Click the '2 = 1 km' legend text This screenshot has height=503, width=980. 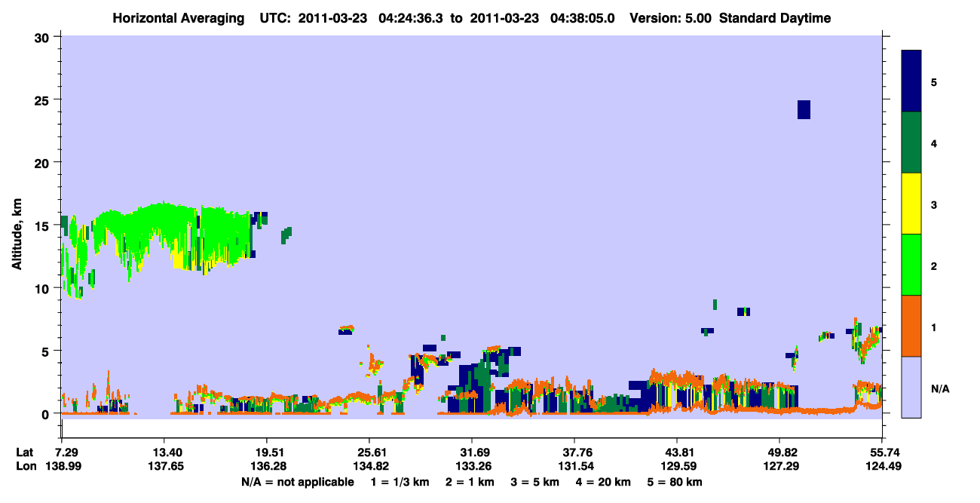coord(471,482)
